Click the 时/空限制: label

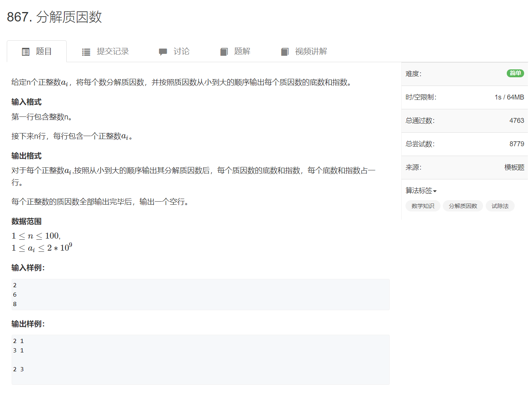coord(421,97)
